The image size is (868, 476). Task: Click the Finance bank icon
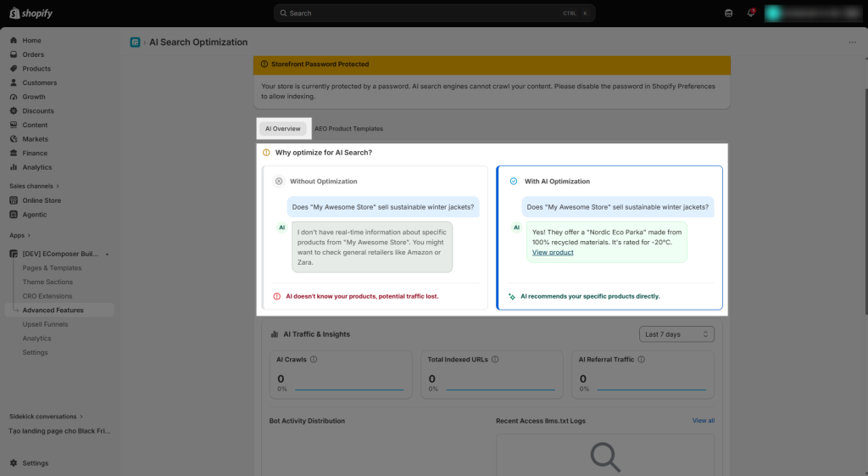tap(14, 153)
